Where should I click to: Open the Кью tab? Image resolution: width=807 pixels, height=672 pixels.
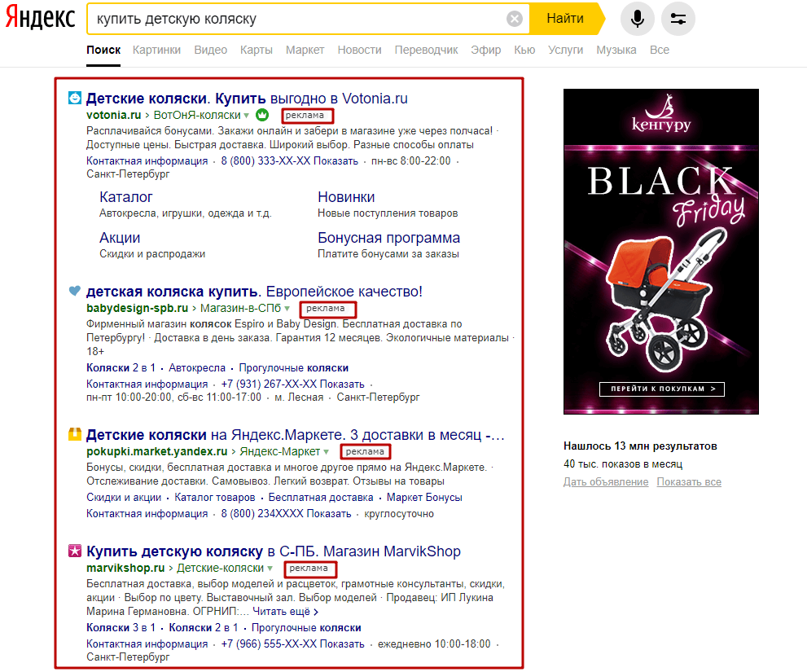tap(524, 50)
